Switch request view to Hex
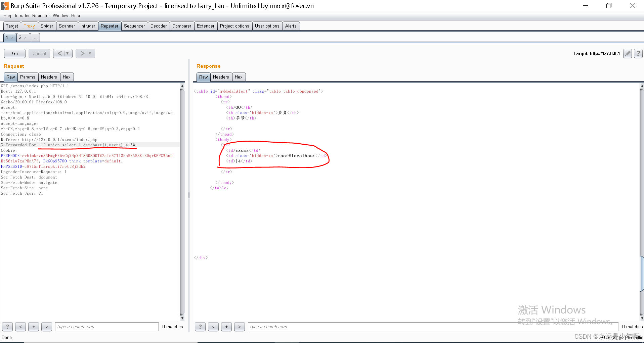 click(67, 77)
